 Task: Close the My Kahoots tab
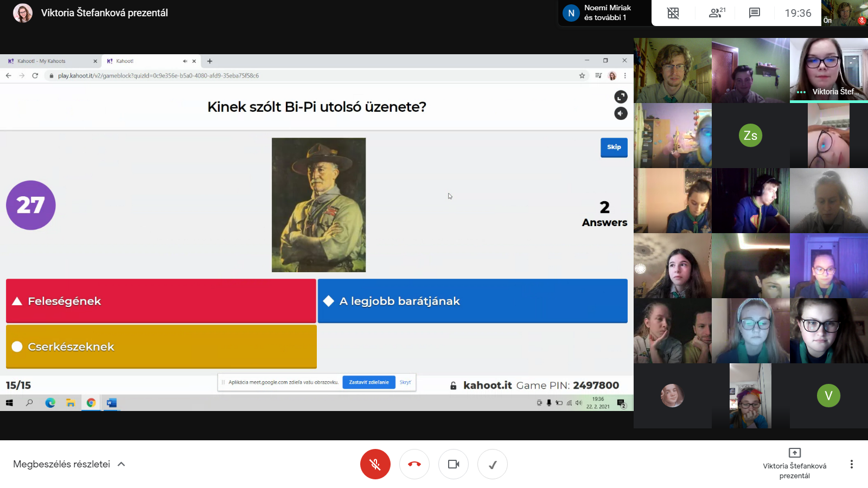click(95, 61)
